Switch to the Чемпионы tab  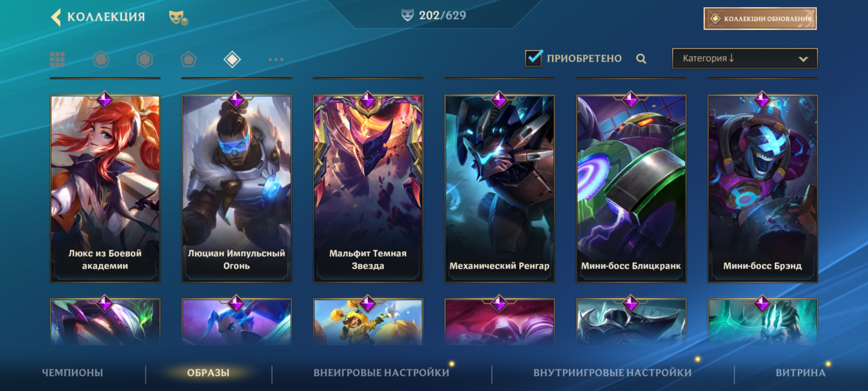[x=72, y=373]
